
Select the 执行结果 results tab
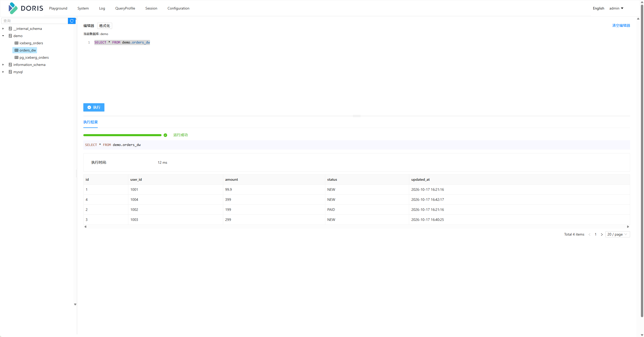[x=91, y=122]
